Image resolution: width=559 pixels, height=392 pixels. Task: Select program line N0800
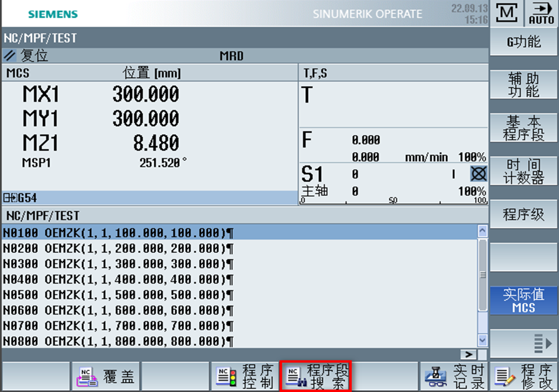[x=239, y=341]
